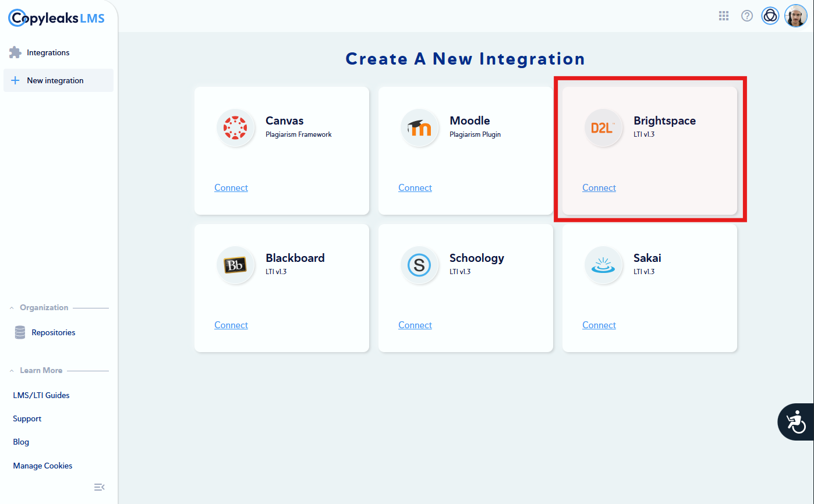Click the Copyleaks LMS logo
This screenshot has width=814, height=504.
(x=56, y=18)
